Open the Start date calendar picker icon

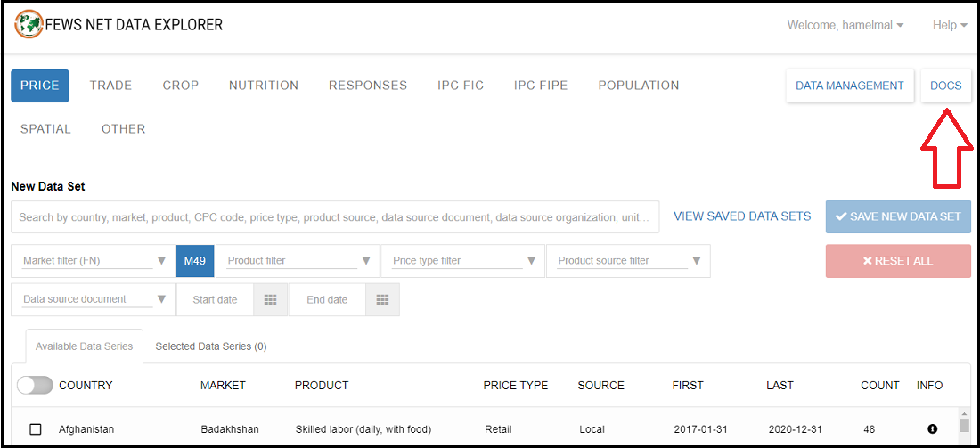tap(271, 300)
